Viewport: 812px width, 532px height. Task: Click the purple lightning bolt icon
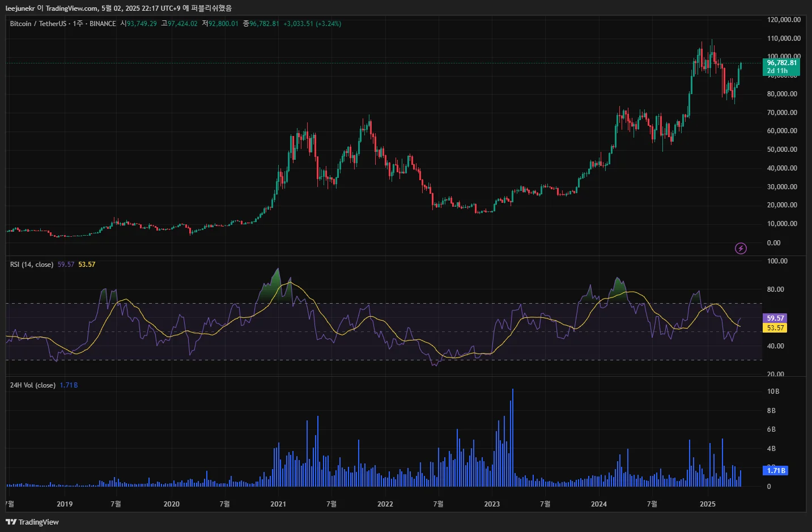tap(741, 248)
